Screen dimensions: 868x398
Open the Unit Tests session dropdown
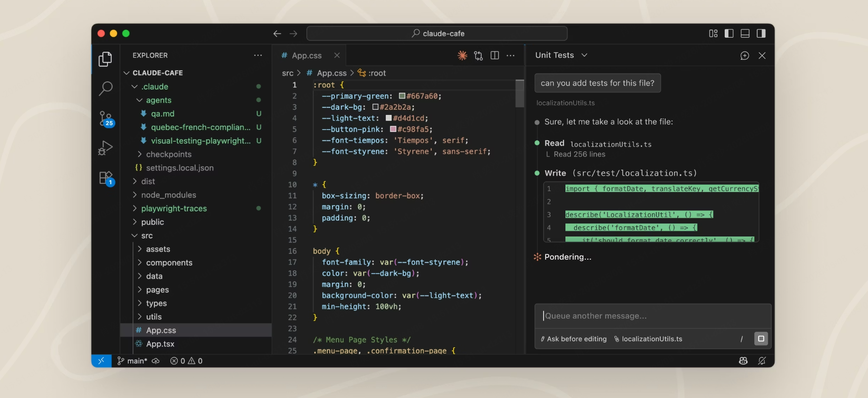pyautogui.click(x=561, y=55)
